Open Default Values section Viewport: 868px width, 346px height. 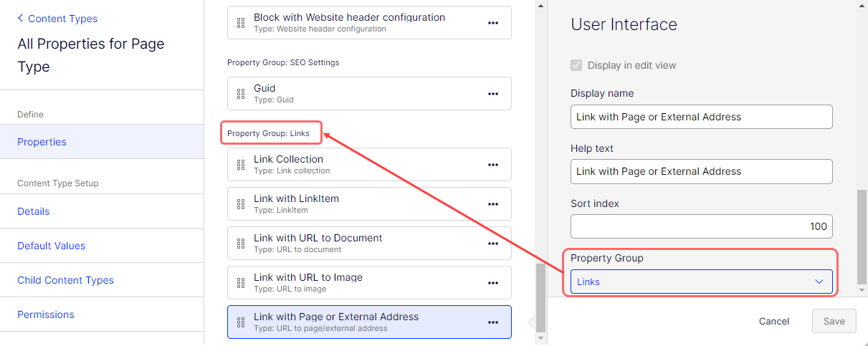point(102,246)
